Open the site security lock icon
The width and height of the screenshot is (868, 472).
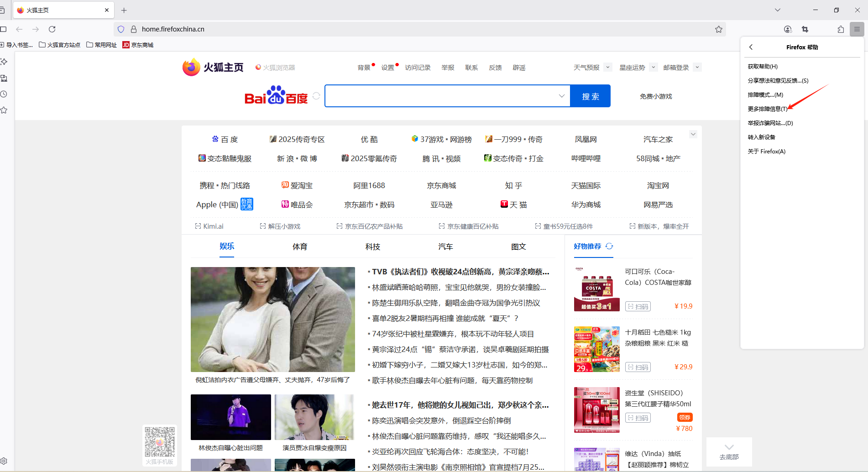134,29
